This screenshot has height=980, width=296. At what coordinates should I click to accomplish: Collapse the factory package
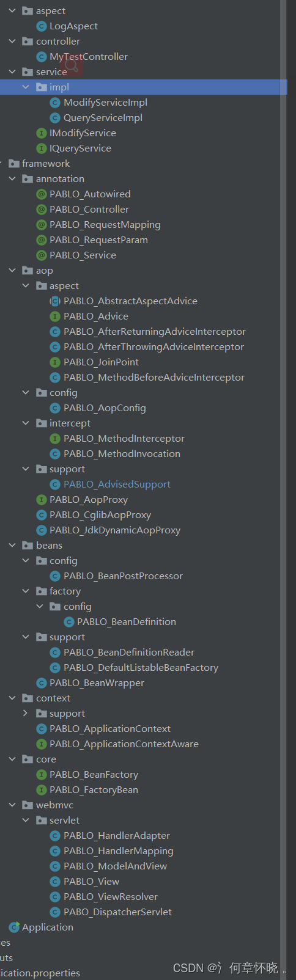pos(26,591)
